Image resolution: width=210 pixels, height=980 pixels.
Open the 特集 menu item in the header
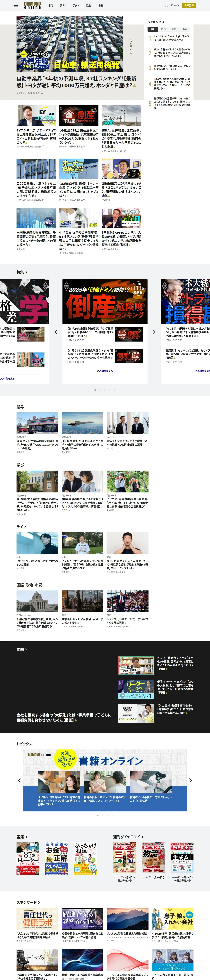pyautogui.click(x=88, y=6)
